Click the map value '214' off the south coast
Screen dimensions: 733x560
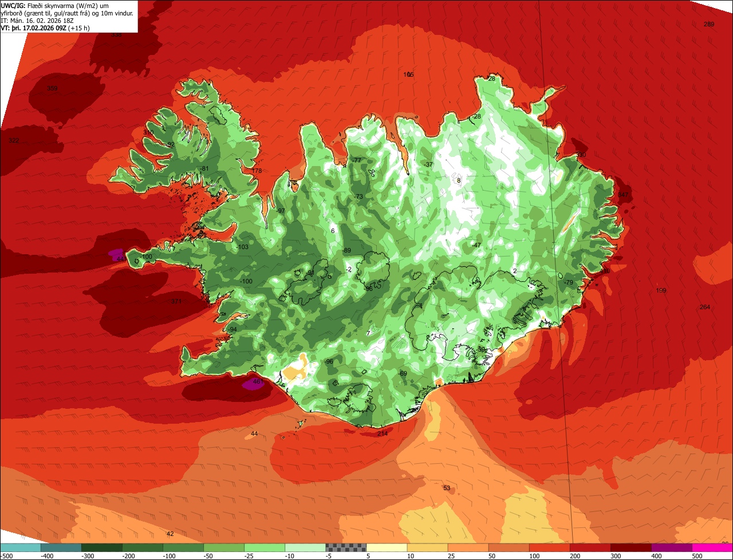383,433
